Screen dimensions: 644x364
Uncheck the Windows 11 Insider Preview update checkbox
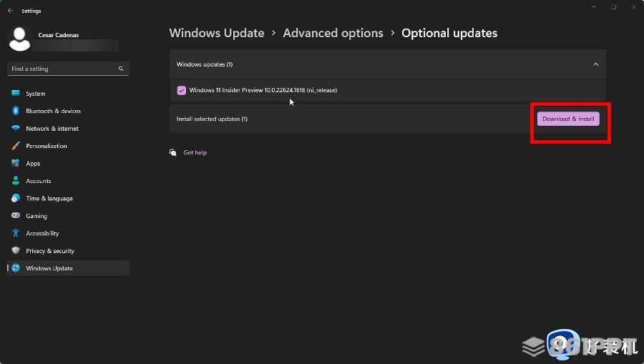click(182, 90)
